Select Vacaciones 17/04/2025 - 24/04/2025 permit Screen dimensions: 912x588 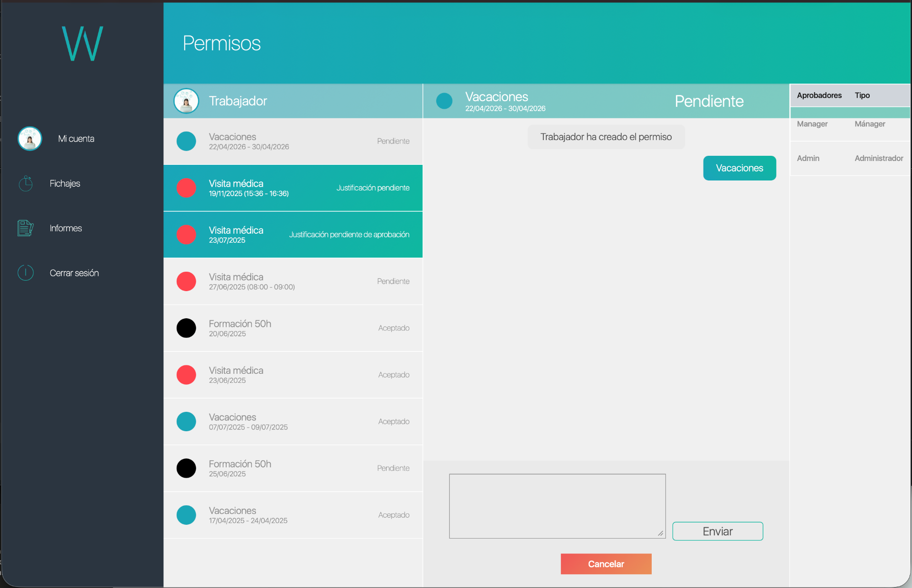tap(293, 515)
